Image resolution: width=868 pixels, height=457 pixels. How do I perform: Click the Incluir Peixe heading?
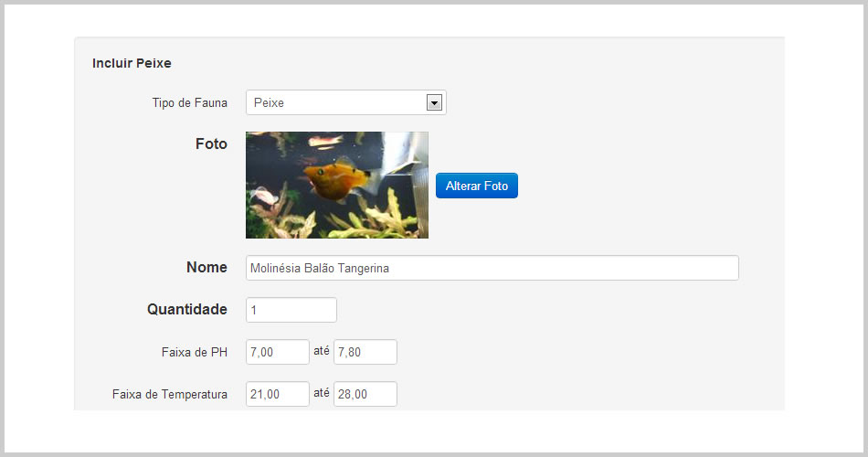[x=132, y=63]
